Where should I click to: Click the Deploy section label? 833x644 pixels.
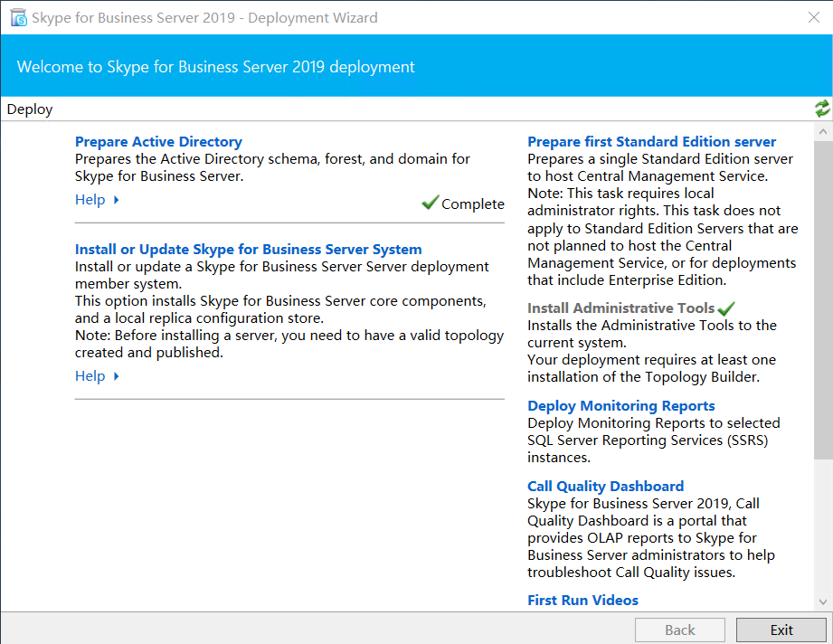[x=30, y=109]
